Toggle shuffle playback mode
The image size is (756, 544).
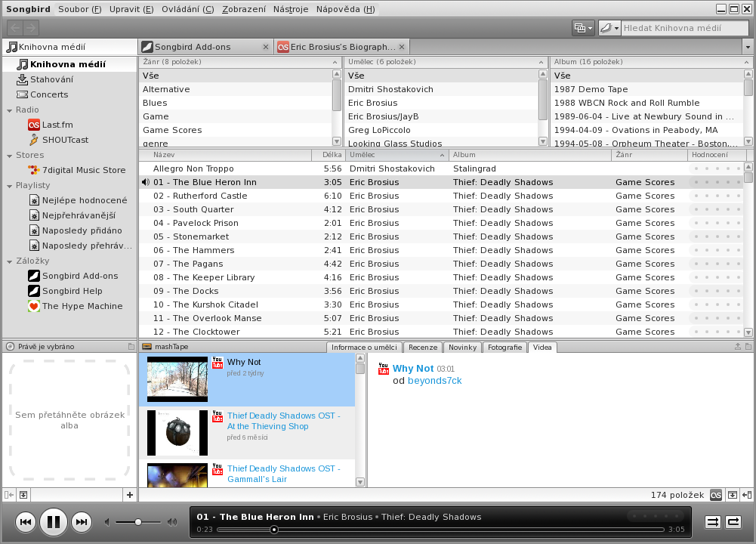coord(713,522)
